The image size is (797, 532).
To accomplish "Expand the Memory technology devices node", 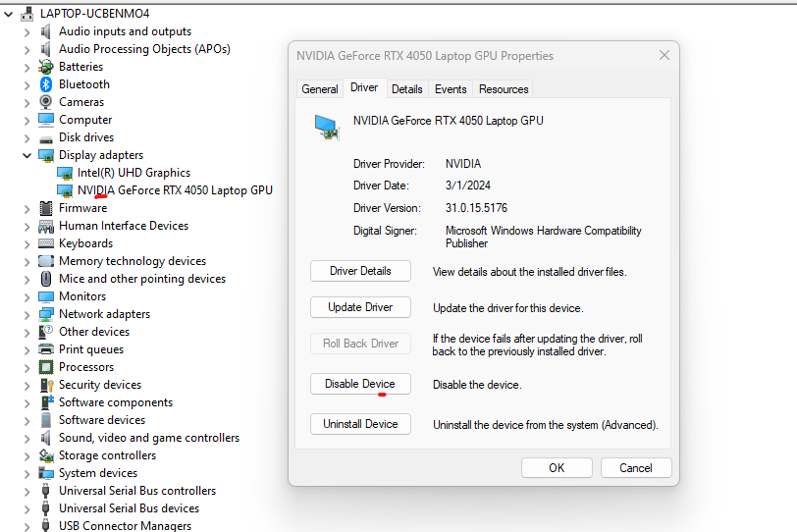I will (27, 262).
